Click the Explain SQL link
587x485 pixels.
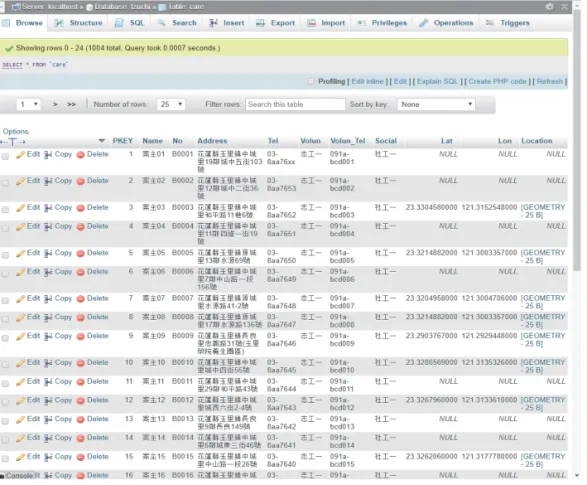(437, 82)
